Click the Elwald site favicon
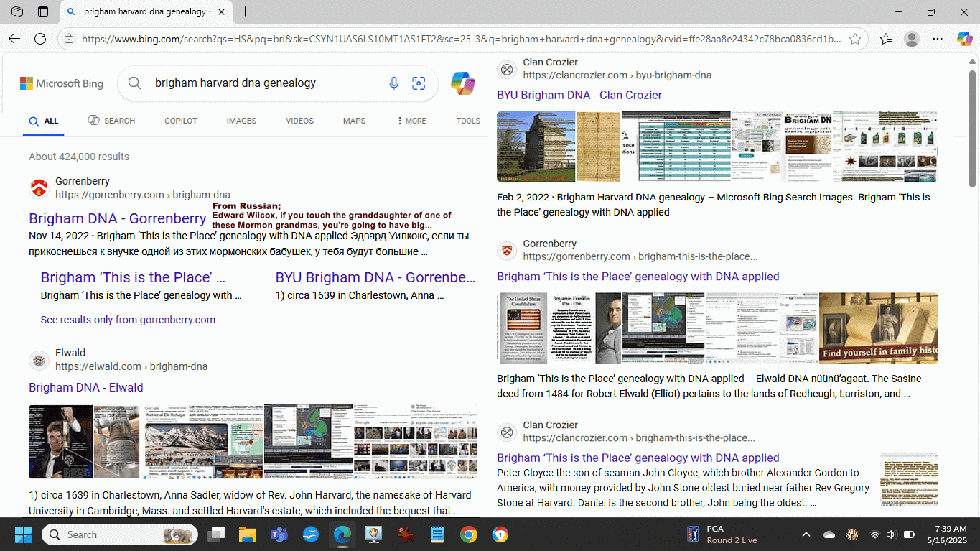The width and height of the screenshot is (980, 551). point(39,360)
